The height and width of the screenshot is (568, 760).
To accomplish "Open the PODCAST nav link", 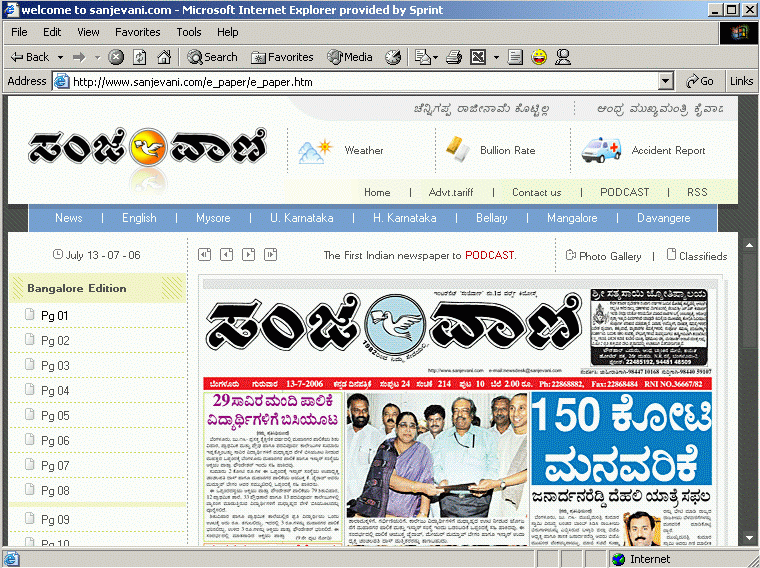I will click(624, 192).
